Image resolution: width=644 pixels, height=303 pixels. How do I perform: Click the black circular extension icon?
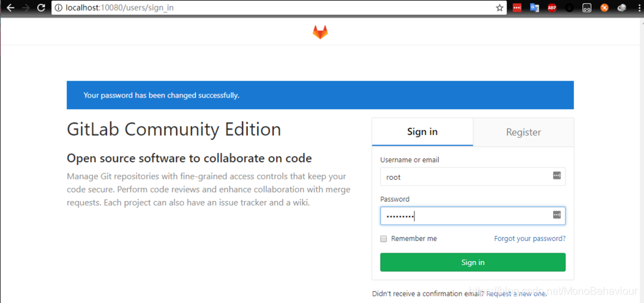(x=569, y=7)
